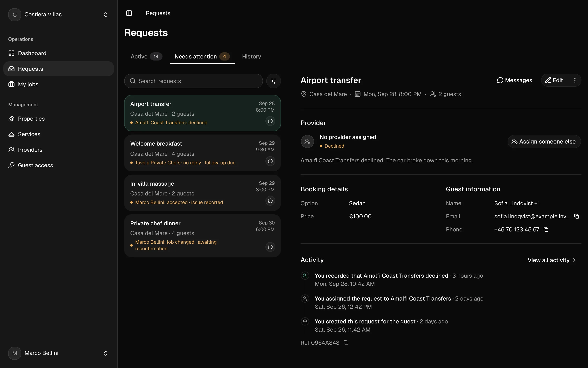
Task: Click the Casa del Mare location in header
Action: (x=328, y=94)
